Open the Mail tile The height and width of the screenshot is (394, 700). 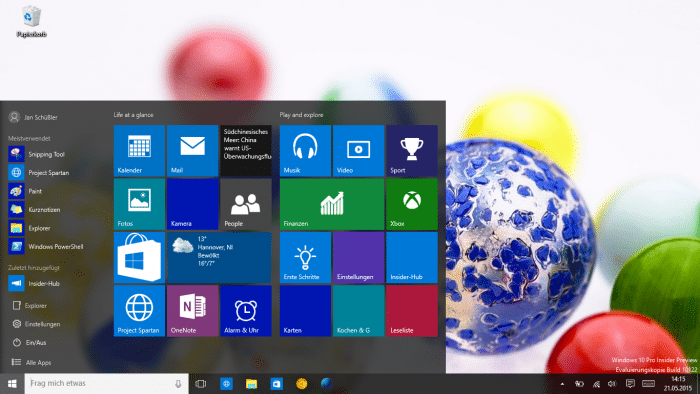coord(192,151)
